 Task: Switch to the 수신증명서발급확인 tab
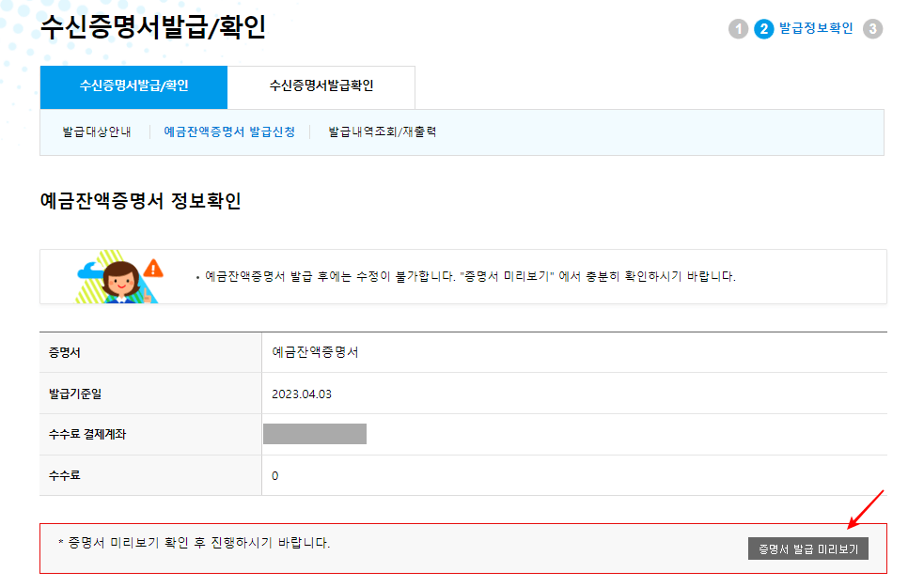(x=321, y=86)
